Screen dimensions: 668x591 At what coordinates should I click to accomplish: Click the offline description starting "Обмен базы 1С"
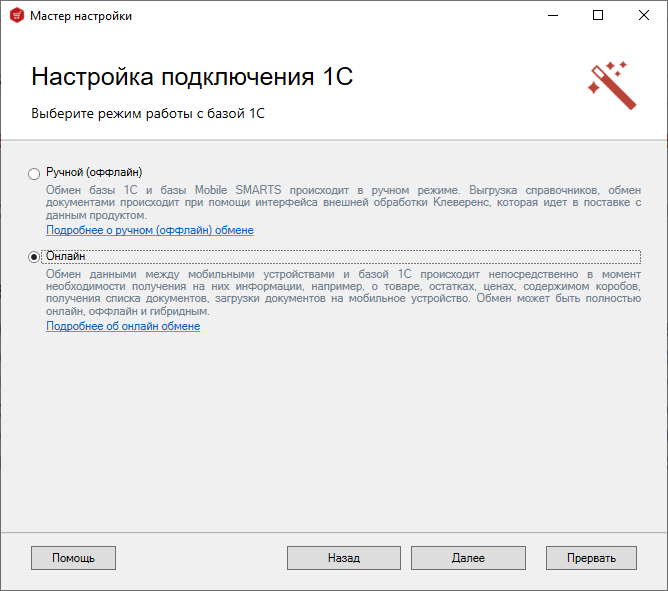(x=343, y=202)
